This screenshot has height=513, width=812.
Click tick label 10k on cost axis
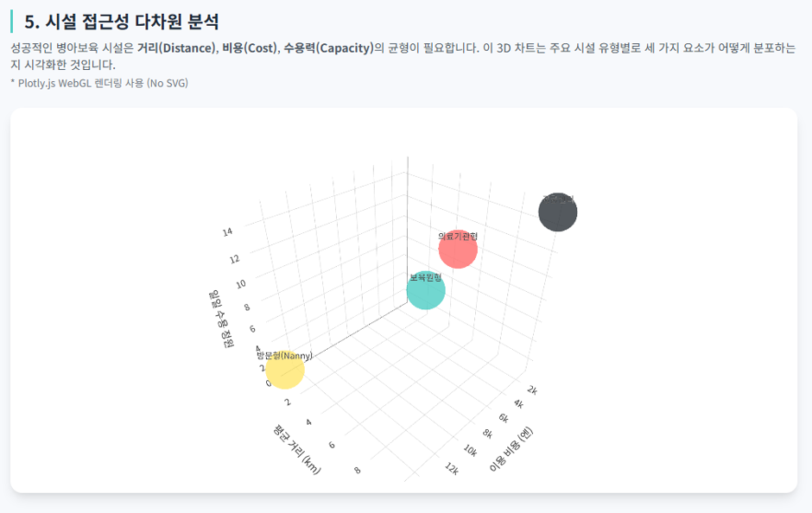point(470,450)
